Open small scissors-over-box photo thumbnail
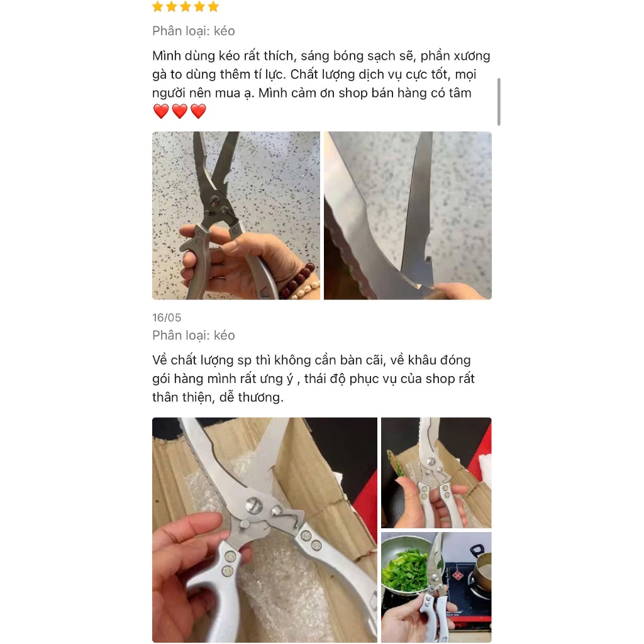 (x=436, y=473)
